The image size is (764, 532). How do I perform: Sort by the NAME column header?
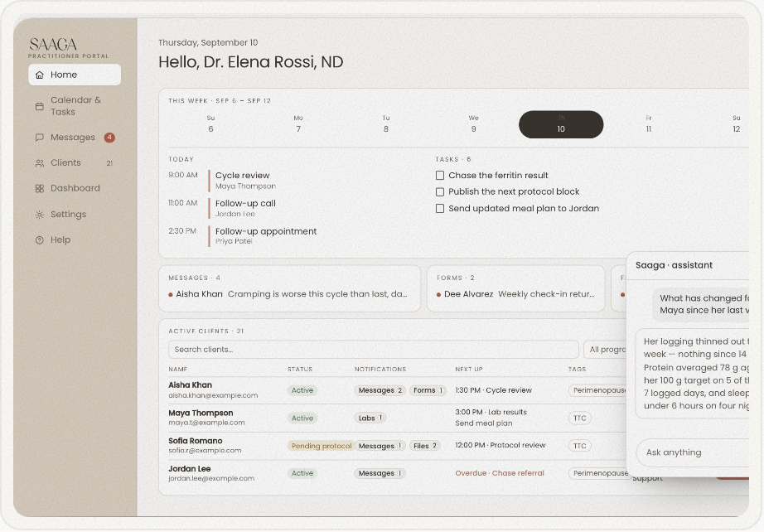click(x=178, y=370)
